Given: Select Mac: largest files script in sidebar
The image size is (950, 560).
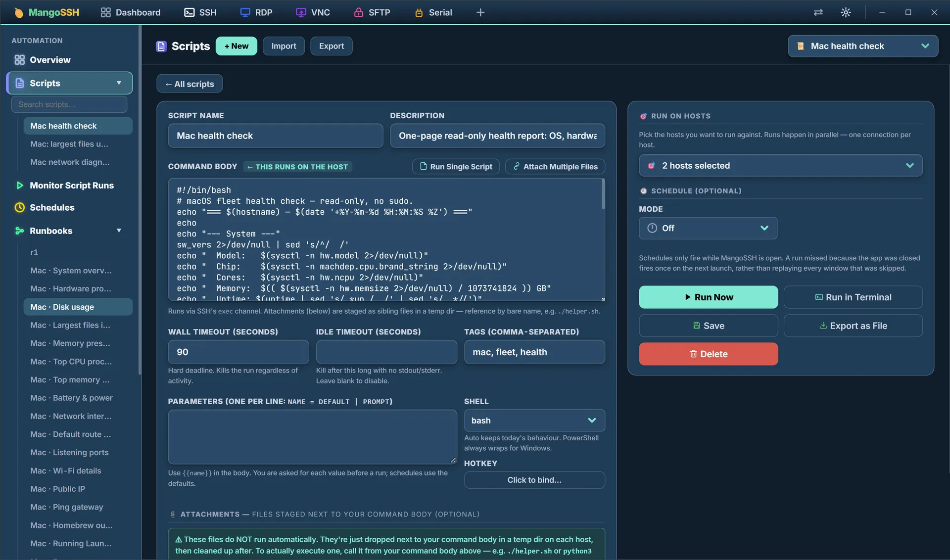Looking at the screenshot, I should coord(78,144).
